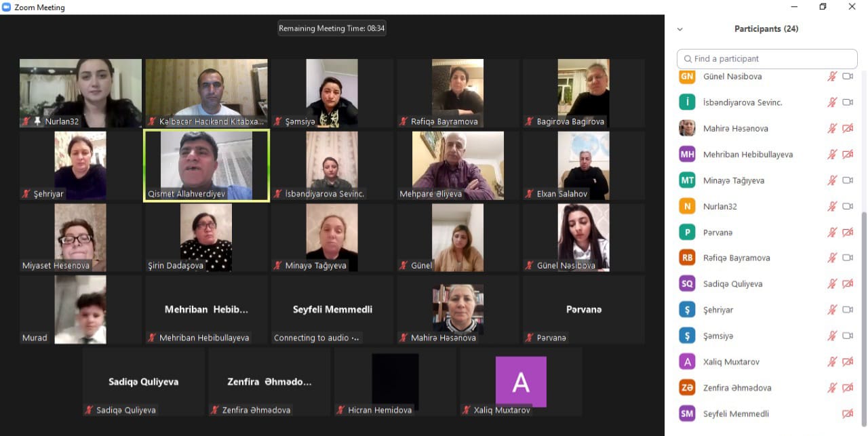Click the Pərvanə entry in the participants panel
The height and width of the screenshot is (436, 868).
coord(717,233)
